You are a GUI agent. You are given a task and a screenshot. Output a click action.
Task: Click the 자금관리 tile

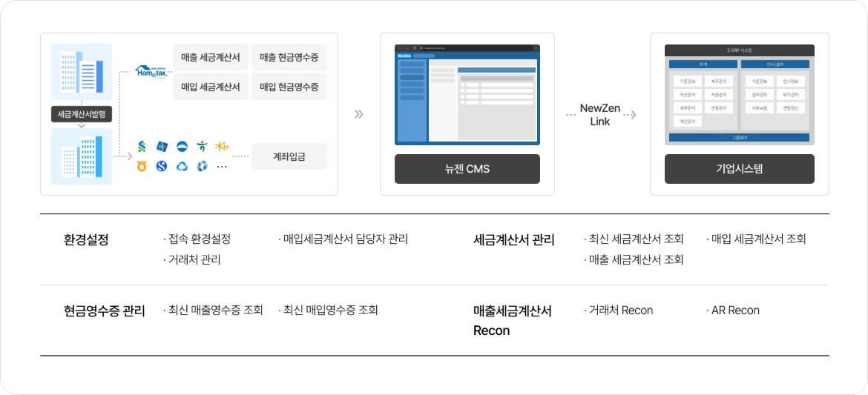pos(719,95)
